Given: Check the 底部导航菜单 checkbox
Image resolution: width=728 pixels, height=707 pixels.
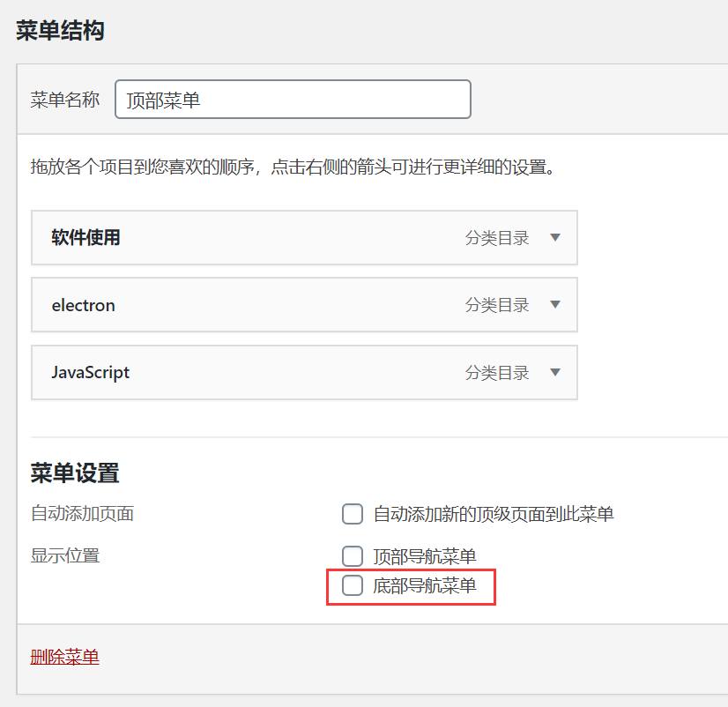Looking at the screenshot, I should (353, 585).
